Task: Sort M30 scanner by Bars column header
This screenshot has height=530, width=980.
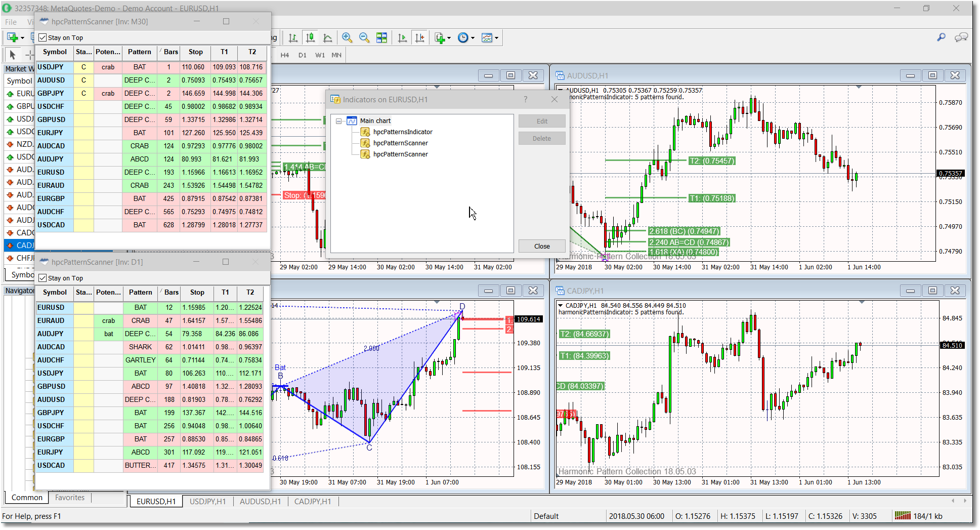Action: [169, 52]
